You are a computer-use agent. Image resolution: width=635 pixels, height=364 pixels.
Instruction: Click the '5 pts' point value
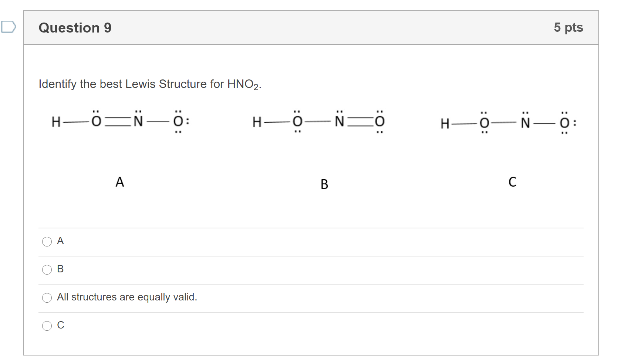pos(568,27)
